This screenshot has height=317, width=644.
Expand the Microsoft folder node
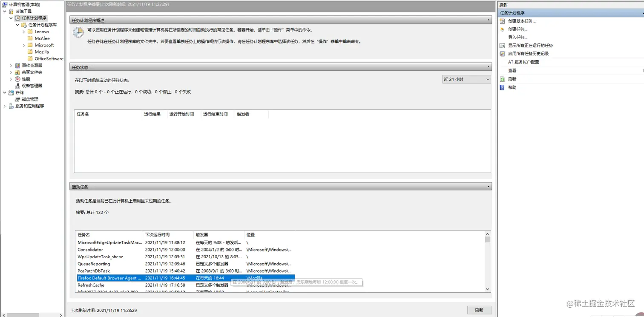pyautogui.click(x=24, y=45)
